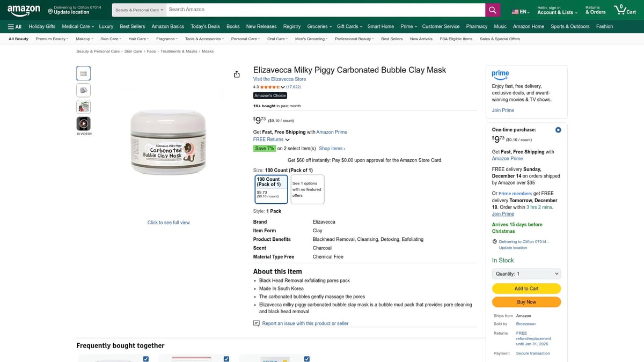Screen dimensions: 644x362
Task: Click the Add to Cart button
Action: 526,288
